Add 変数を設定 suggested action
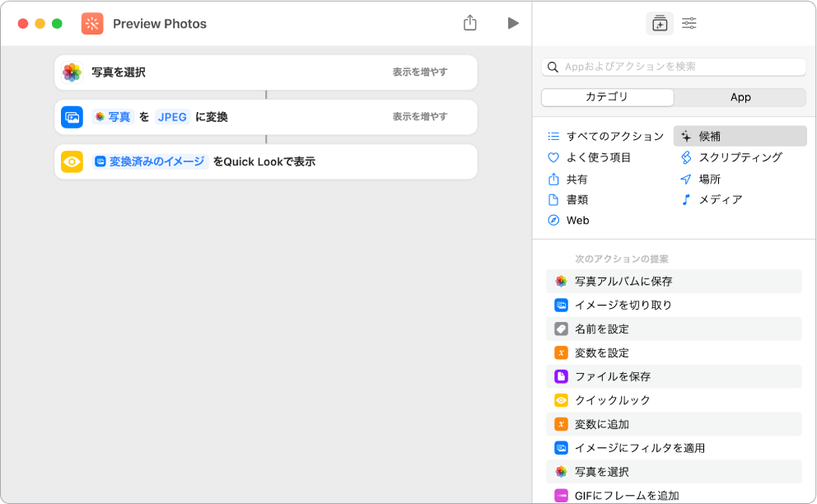This screenshot has width=817, height=504. click(674, 352)
